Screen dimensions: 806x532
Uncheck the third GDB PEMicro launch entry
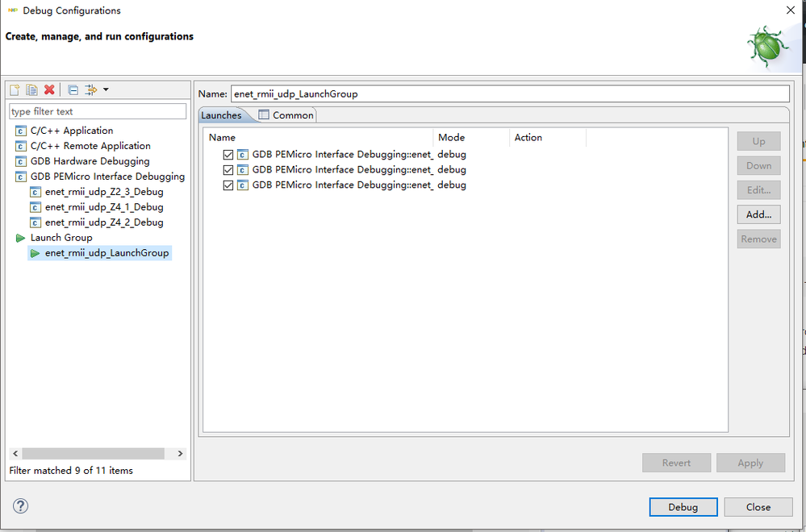tap(228, 185)
